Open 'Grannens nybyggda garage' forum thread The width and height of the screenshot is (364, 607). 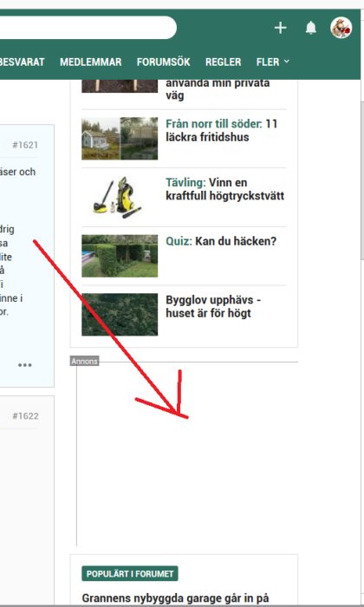(x=175, y=598)
